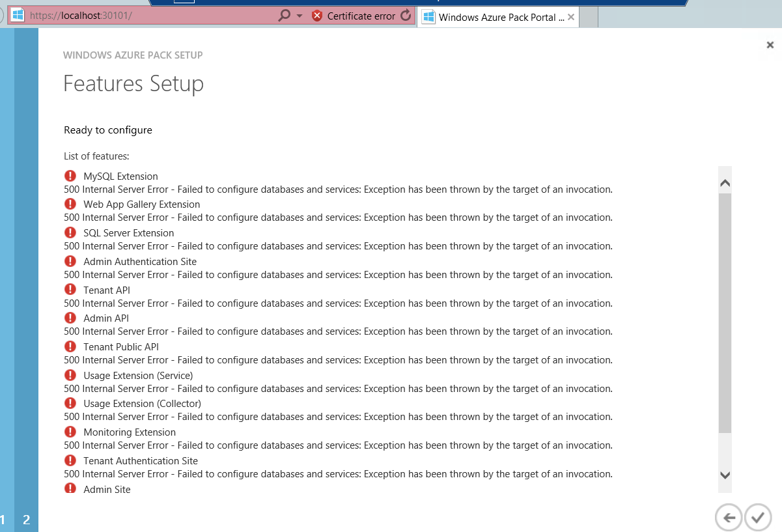This screenshot has width=782, height=532.
Task: Click the Usage Extension (Service) label
Action: point(138,376)
